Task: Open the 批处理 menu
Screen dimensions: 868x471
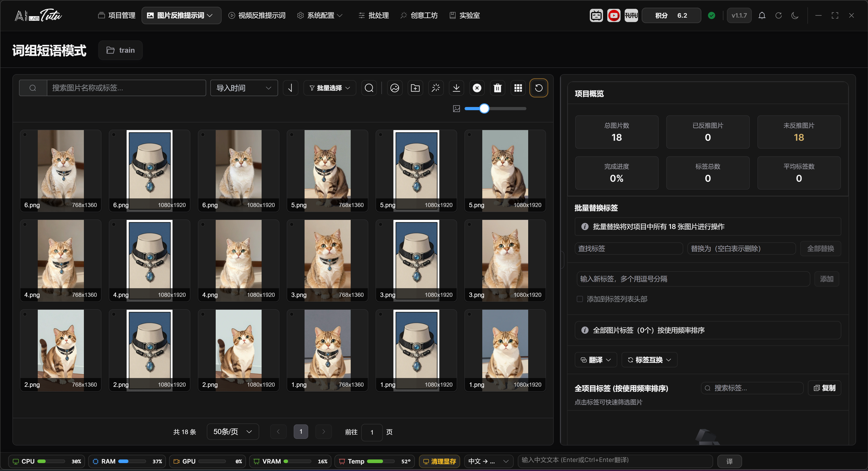Action: tap(373, 16)
